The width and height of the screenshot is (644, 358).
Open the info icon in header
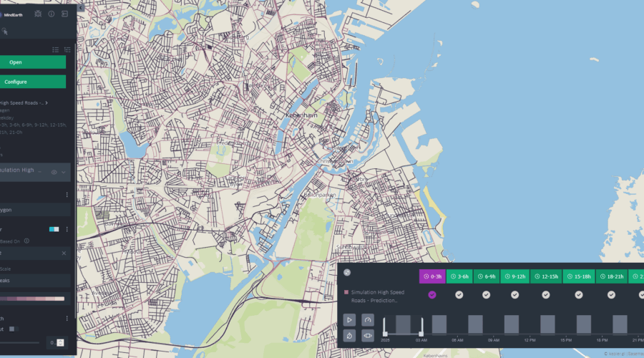pos(52,14)
